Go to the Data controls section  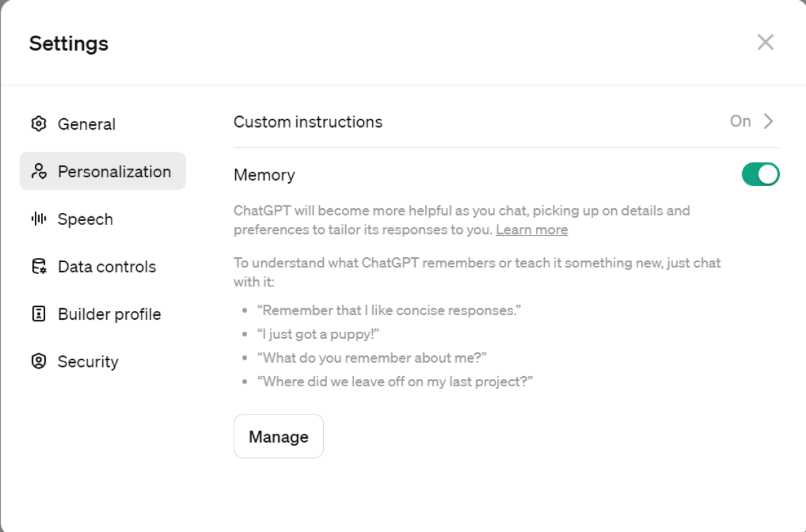tap(107, 267)
